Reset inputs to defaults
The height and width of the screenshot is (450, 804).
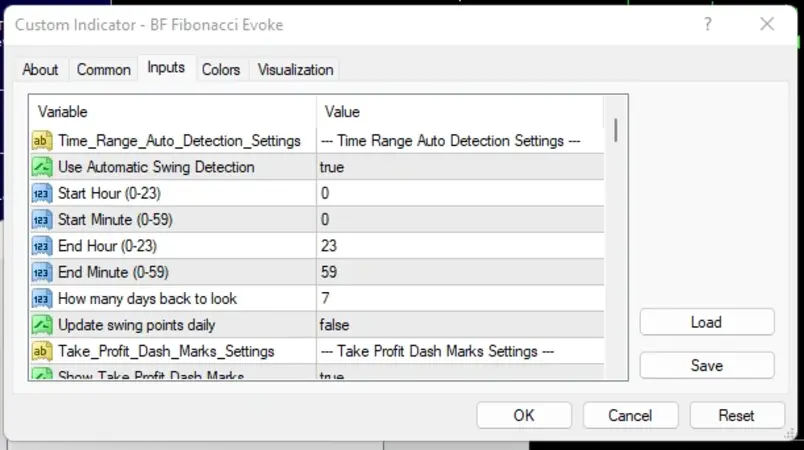737,415
